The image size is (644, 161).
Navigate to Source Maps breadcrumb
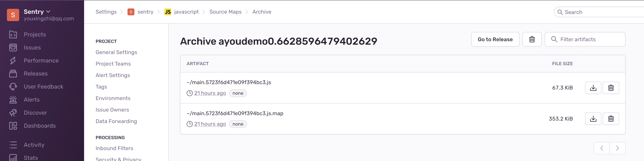(225, 12)
